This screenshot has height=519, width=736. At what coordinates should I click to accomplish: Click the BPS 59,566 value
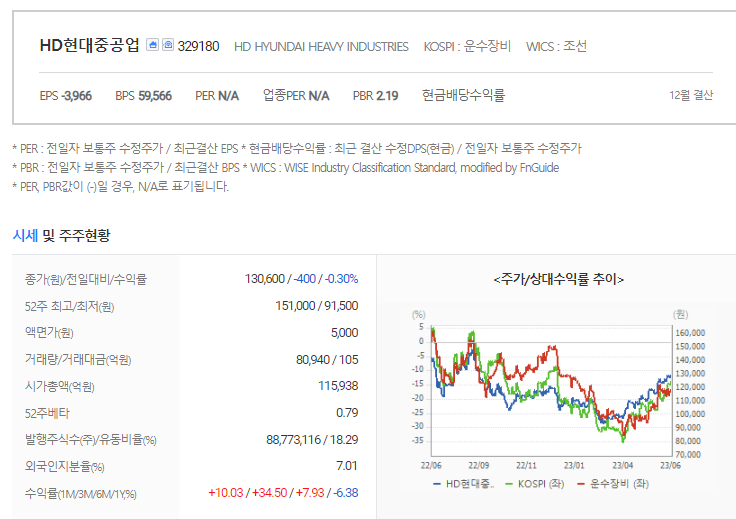point(144,96)
